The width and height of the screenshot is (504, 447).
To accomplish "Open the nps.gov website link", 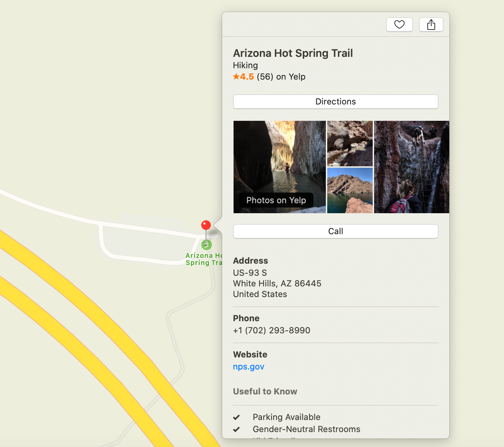I will click(x=248, y=367).
